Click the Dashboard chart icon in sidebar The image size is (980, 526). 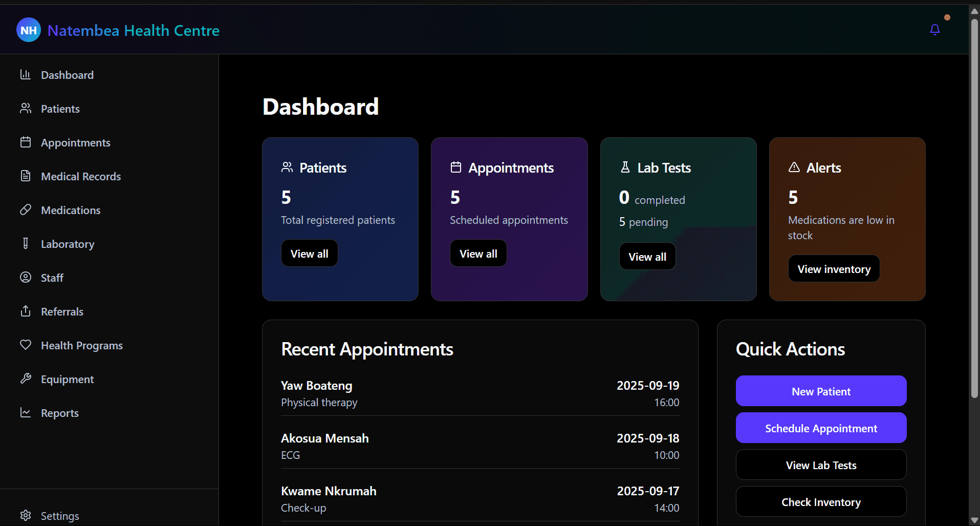click(x=26, y=75)
